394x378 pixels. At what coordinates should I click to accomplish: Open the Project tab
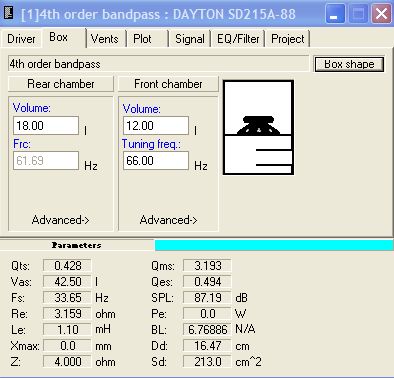pyautogui.click(x=288, y=39)
